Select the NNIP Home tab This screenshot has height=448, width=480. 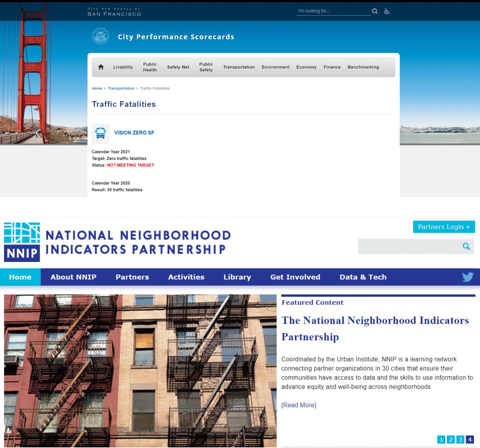pos(20,277)
